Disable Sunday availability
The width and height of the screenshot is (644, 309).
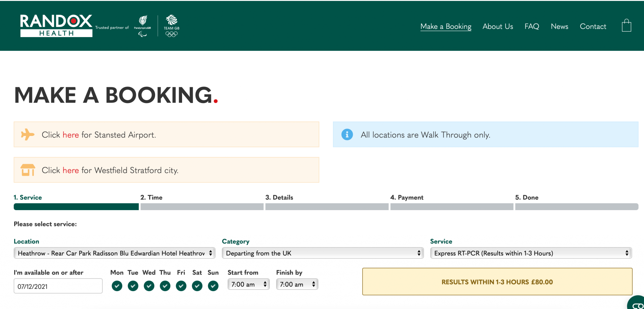213,286
